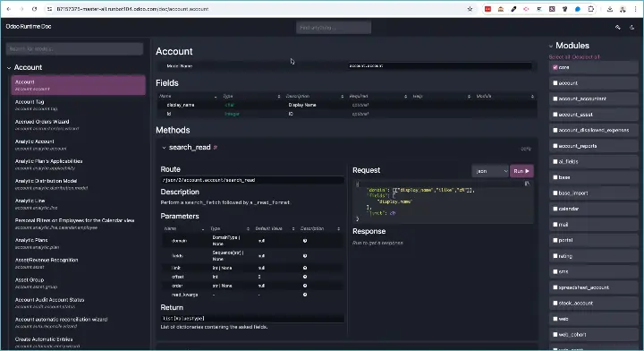Screen dimensions: 644x351
Task: Click the API key icon in header
Action: [x=618, y=27]
